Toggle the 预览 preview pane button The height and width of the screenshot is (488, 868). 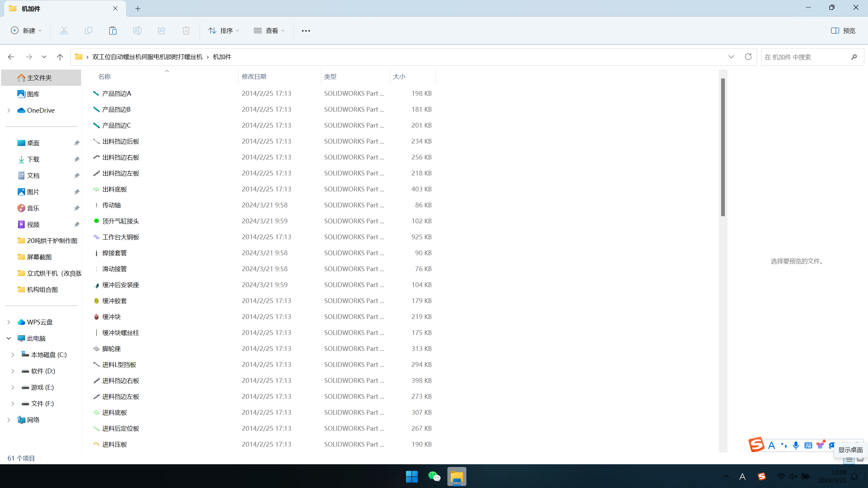tap(843, 31)
